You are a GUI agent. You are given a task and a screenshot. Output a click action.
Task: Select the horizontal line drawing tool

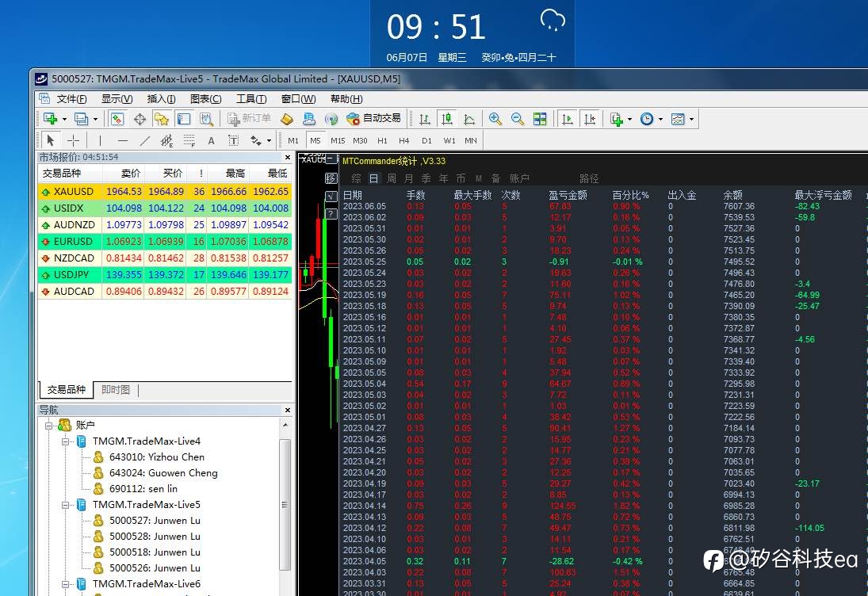point(122,140)
